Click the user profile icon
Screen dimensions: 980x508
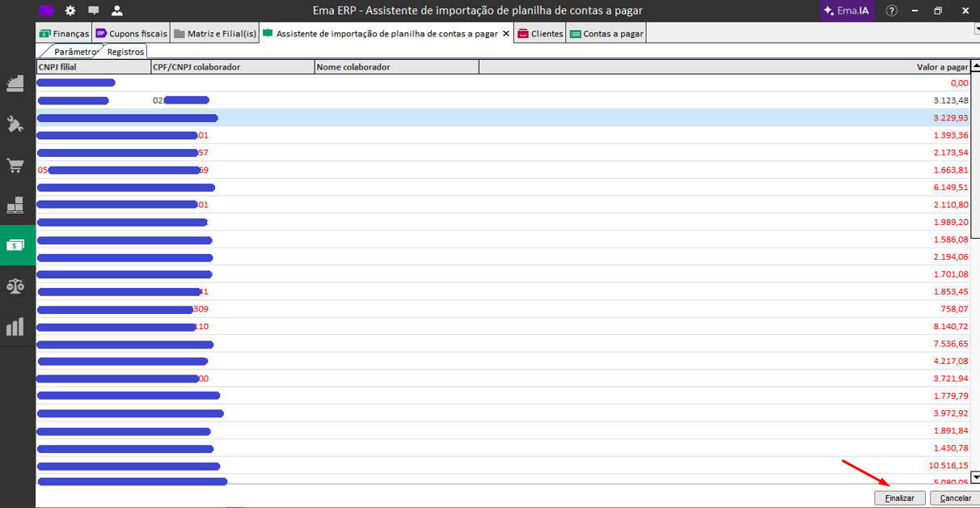[117, 11]
